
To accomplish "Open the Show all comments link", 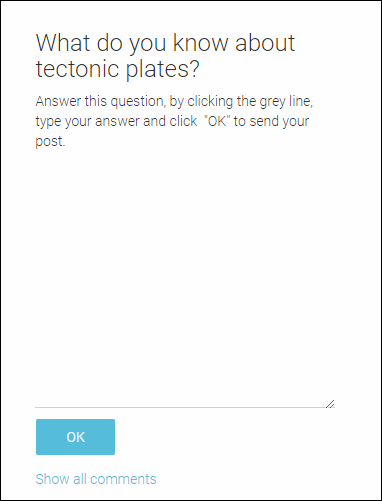I will tap(96, 479).
